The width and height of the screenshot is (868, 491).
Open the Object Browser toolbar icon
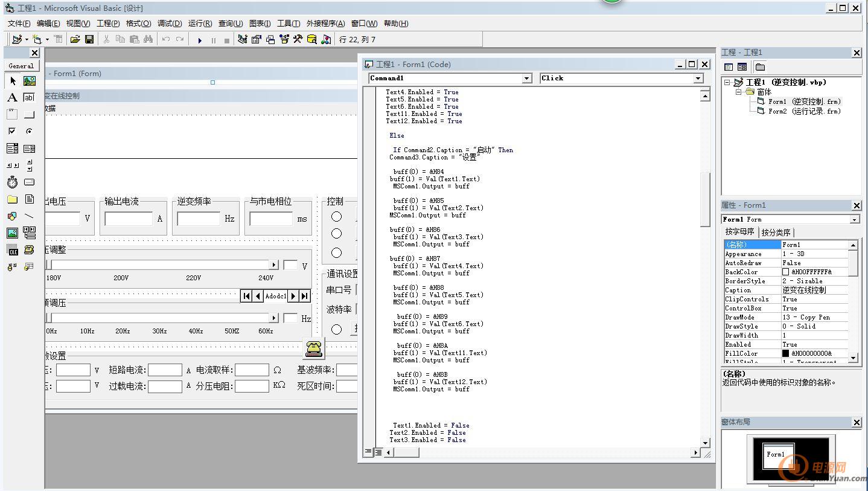pyautogui.click(x=284, y=39)
